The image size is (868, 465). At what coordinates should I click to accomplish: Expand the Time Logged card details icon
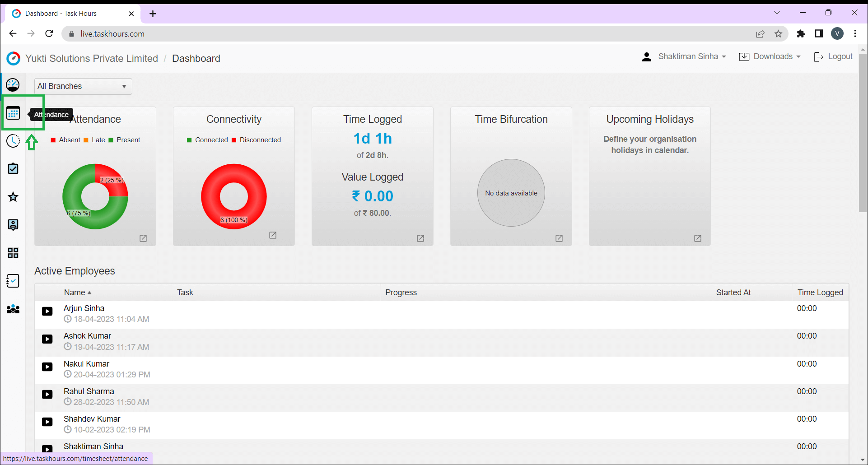420,238
